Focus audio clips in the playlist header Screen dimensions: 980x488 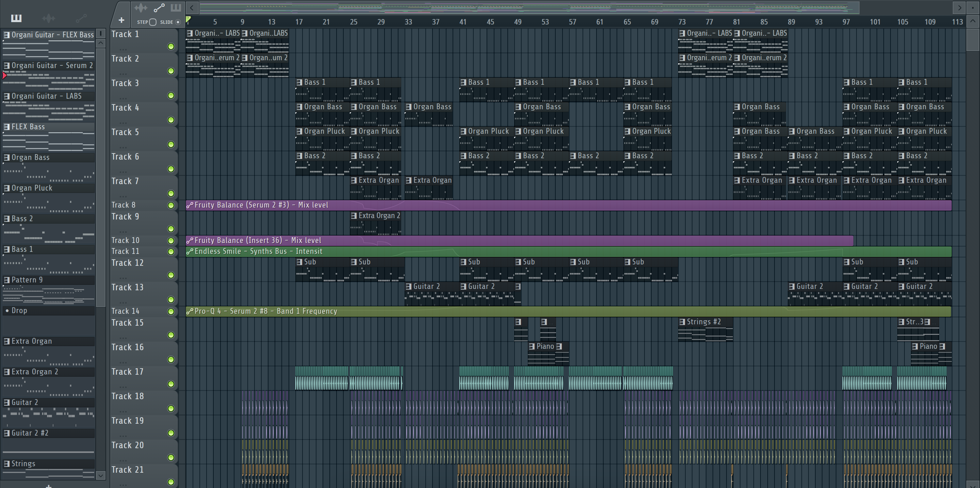(x=141, y=7)
